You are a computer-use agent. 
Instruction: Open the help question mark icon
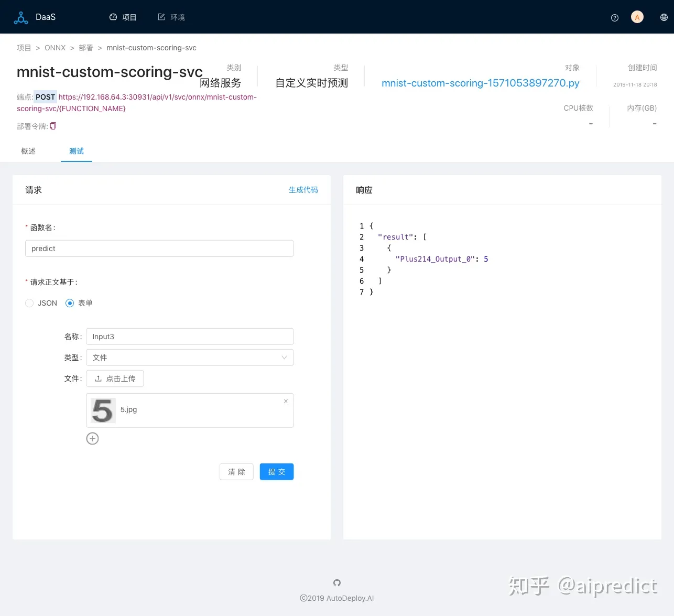click(615, 18)
